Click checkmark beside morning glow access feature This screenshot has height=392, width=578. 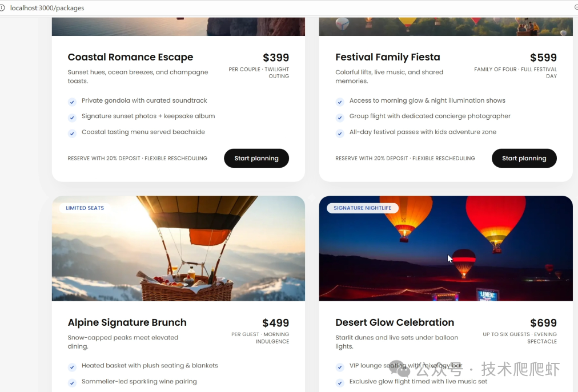tap(340, 102)
